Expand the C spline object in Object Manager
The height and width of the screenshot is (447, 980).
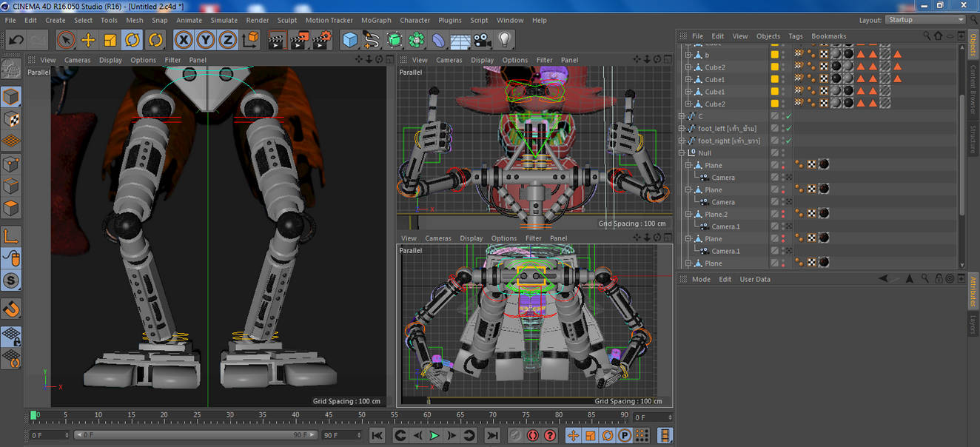click(682, 116)
